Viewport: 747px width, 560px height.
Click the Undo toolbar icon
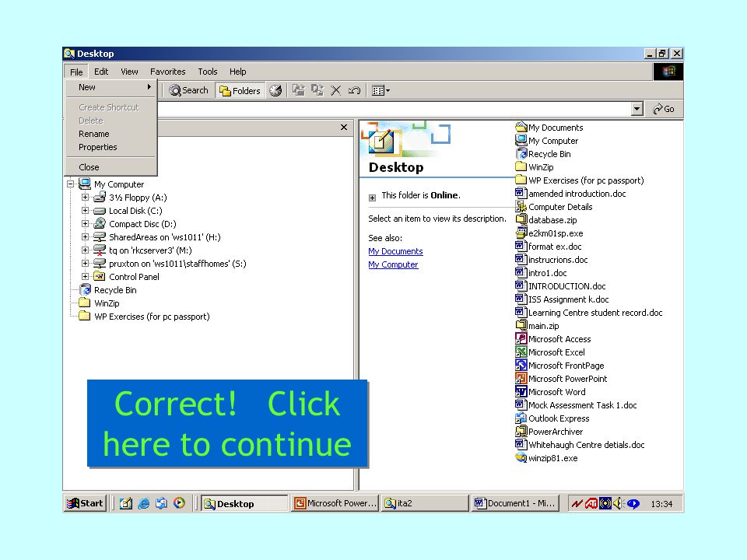coord(354,90)
